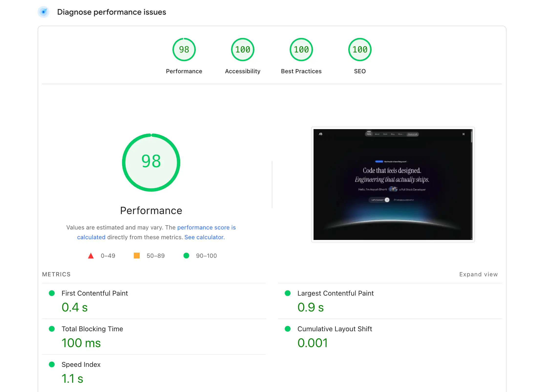Click the green dot beside Speed Index
547x392 pixels.
[x=52, y=364]
